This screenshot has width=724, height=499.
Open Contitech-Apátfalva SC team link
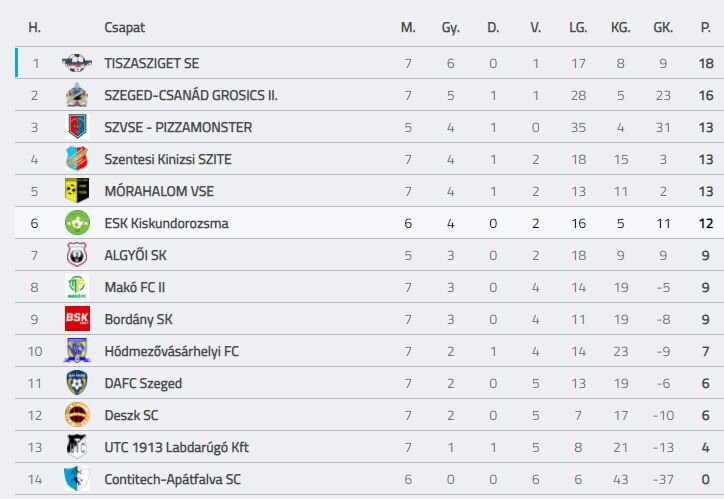(x=173, y=479)
